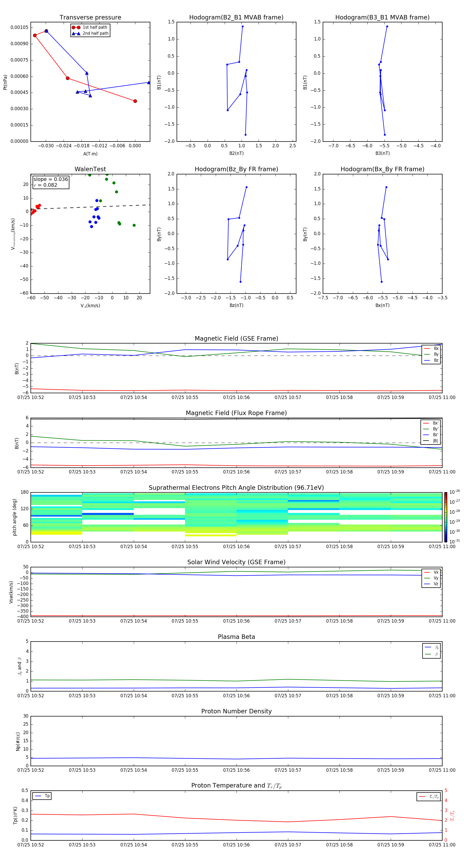
Task: Click the "pitch angle (deg)" axis label
Action: pos(14,517)
